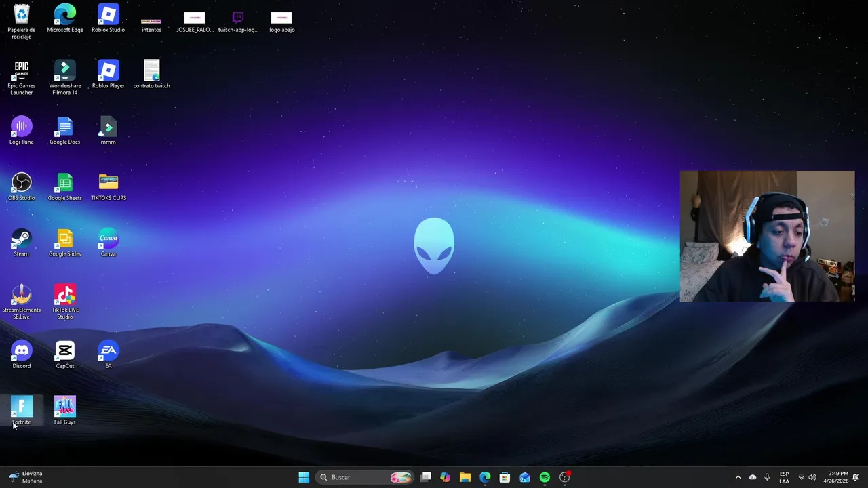
Task: Select the Google Slides desktop shortcut
Action: [x=65, y=243]
